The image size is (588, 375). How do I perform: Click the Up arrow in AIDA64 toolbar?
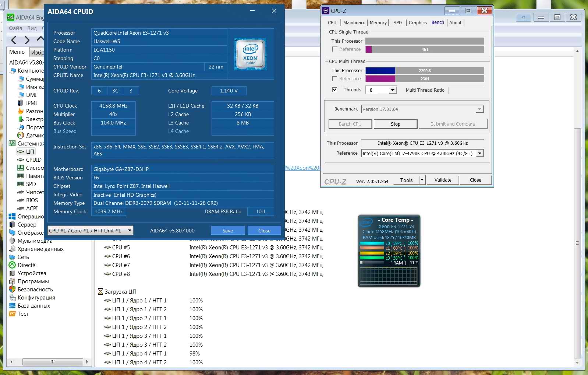pyautogui.click(x=40, y=39)
